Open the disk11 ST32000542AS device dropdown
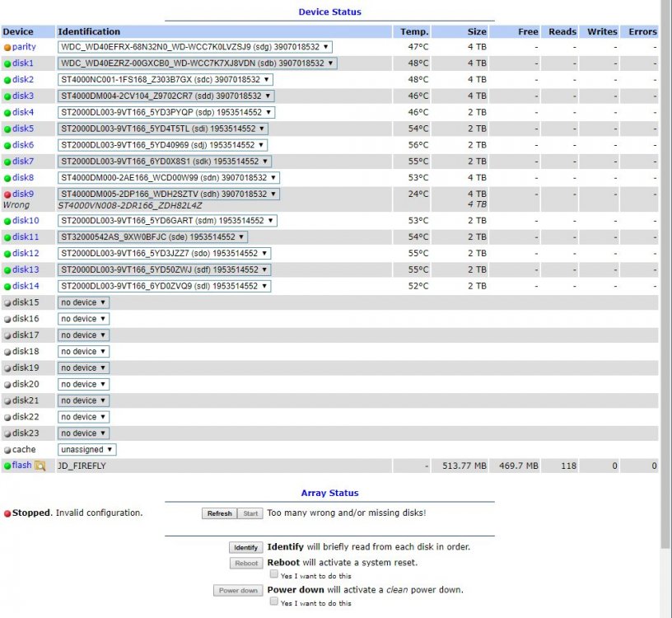The height and width of the screenshot is (618, 672). click(152, 236)
